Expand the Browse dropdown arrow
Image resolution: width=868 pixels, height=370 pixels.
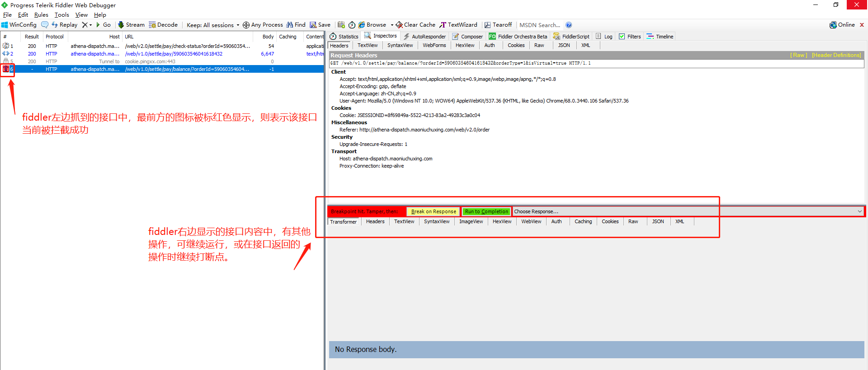pos(392,25)
